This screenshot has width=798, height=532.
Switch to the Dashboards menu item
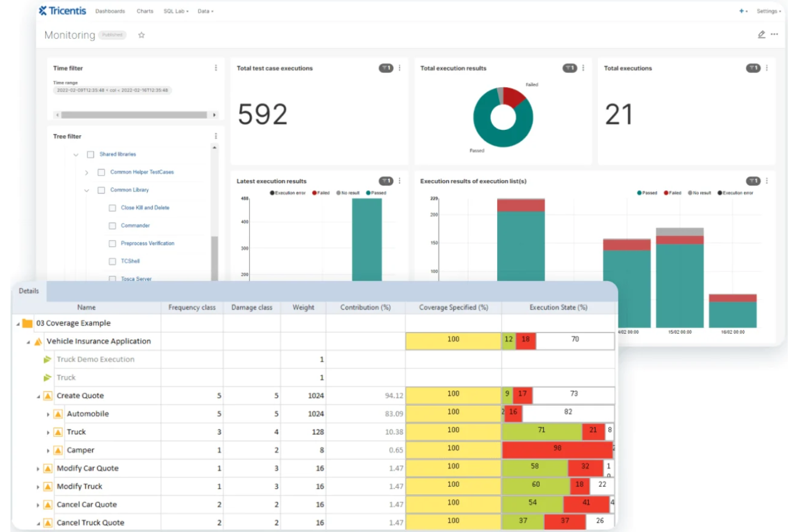(109, 11)
